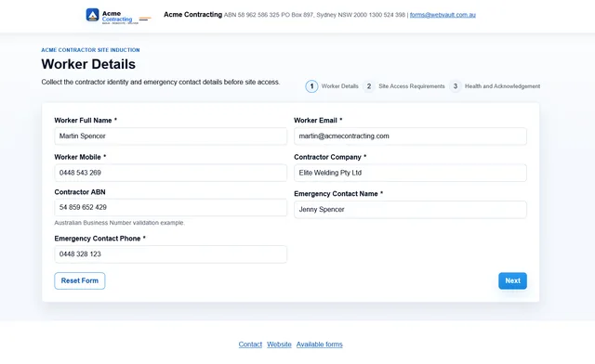Image resolution: width=595 pixels, height=364 pixels.
Task: Click the Worker Email field
Action: point(410,136)
